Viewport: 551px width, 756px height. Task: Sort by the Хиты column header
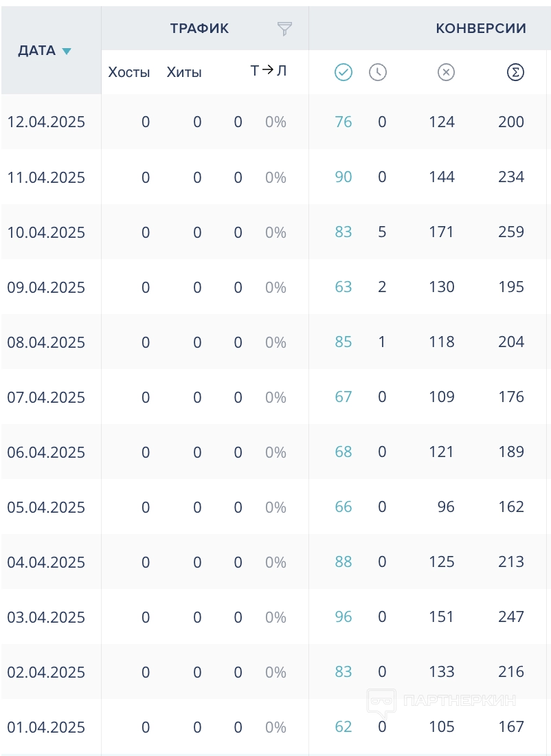(x=184, y=72)
